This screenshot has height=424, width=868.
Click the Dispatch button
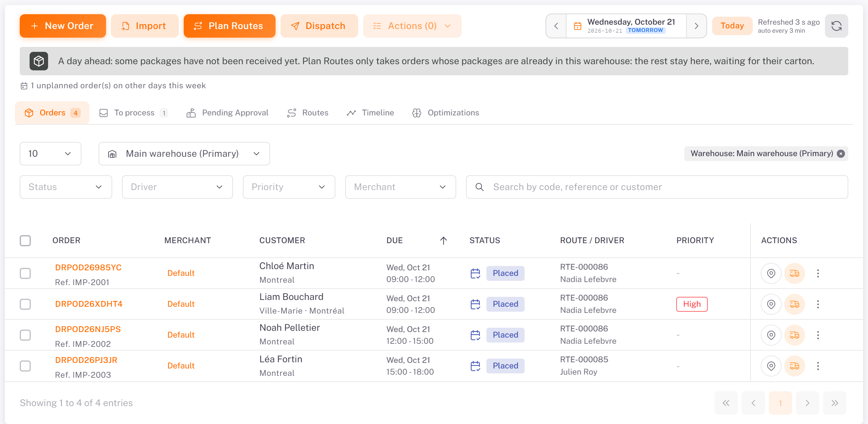pyautogui.click(x=319, y=26)
